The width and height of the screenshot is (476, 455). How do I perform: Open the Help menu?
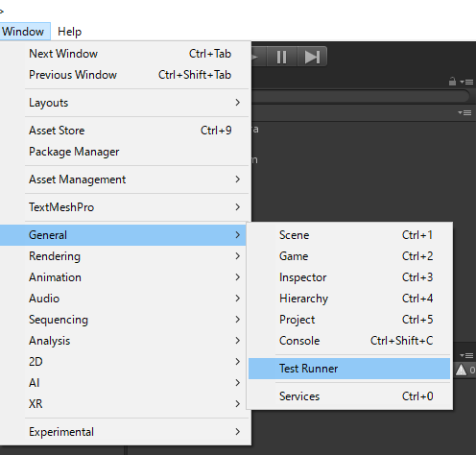pyautogui.click(x=69, y=32)
